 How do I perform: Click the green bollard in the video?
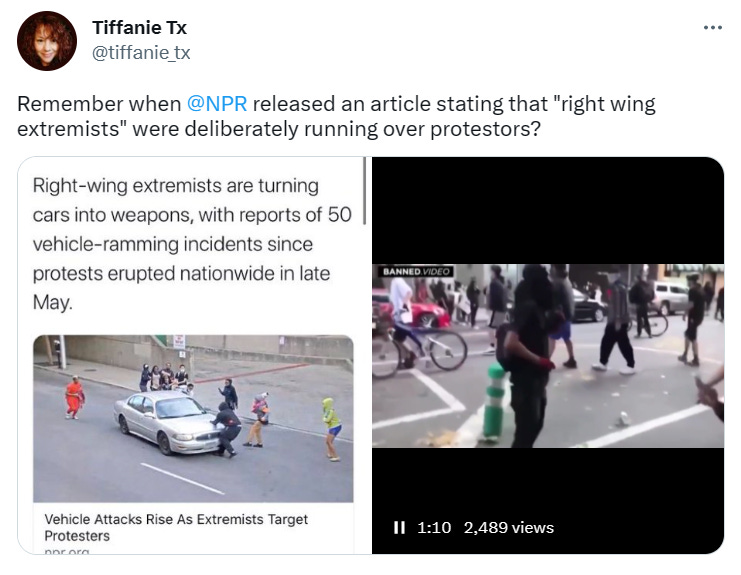pos(493,403)
